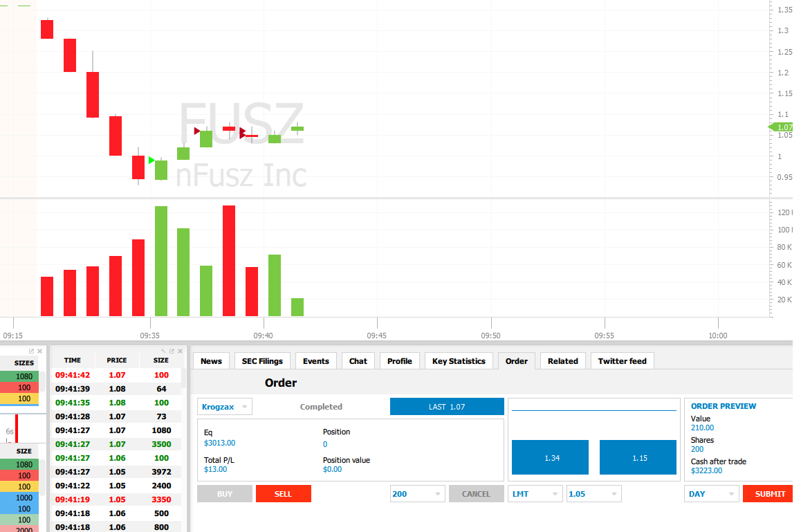Click the tallest red volume bar
Image resolution: width=801 pixels, height=532 pixels.
(229, 261)
